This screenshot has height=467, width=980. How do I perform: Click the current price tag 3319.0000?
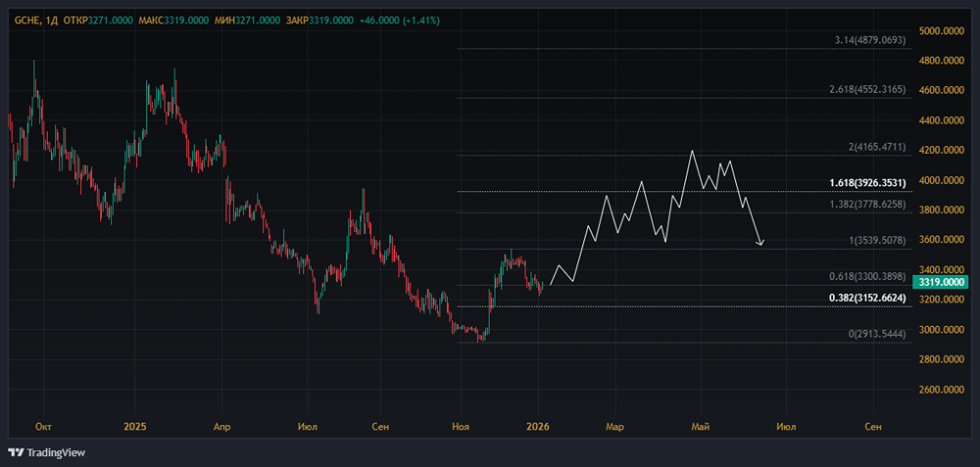pyautogui.click(x=941, y=282)
